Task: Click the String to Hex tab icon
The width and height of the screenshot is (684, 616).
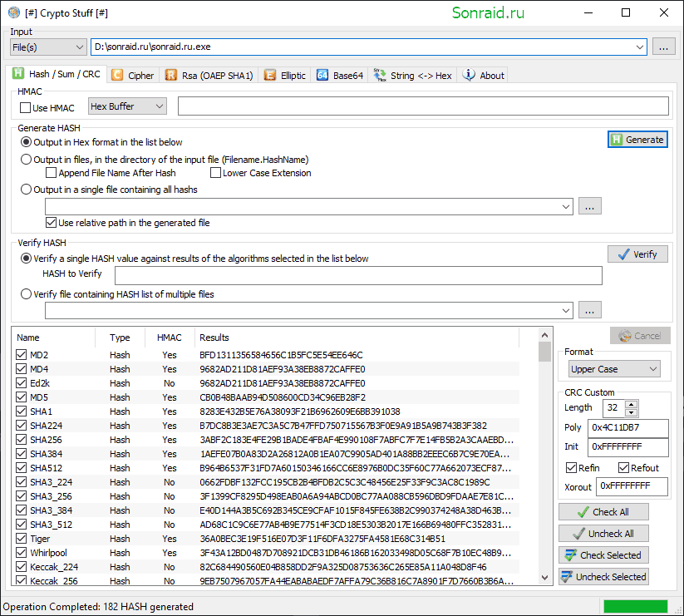Action: [380, 75]
